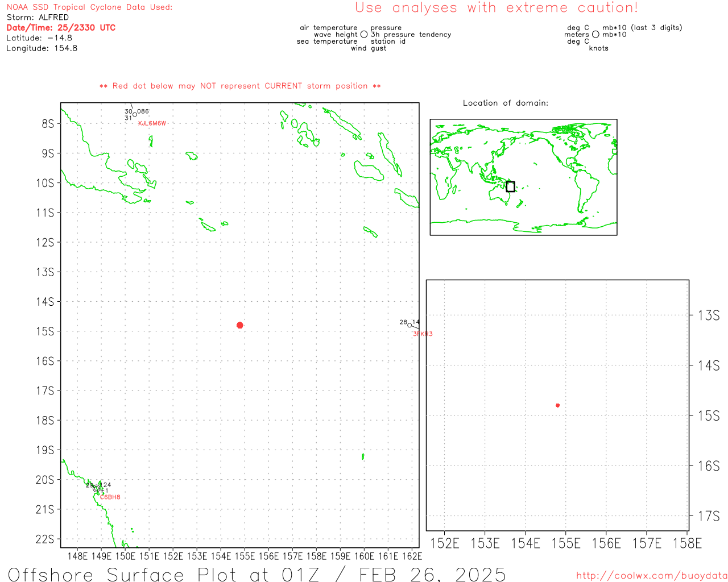Click 'Use analyses with extreme caution!' warning
The width and height of the screenshot is (728, 582).
497,8
